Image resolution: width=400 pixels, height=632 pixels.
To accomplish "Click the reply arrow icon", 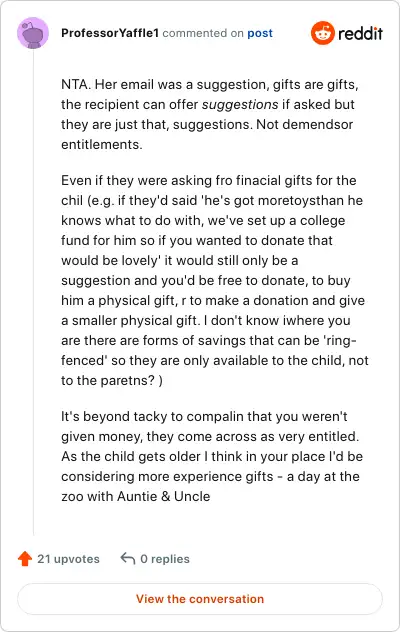I will (128, 558).
